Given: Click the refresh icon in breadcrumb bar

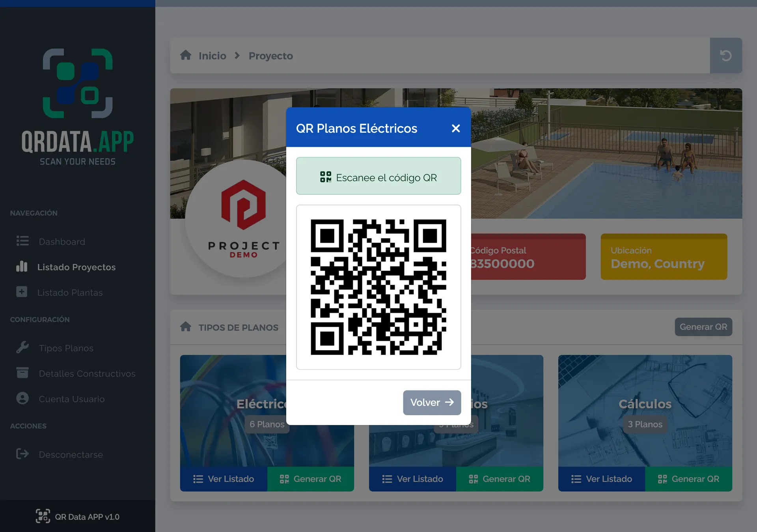Looking at the screenshot, I should click(726, 56).
